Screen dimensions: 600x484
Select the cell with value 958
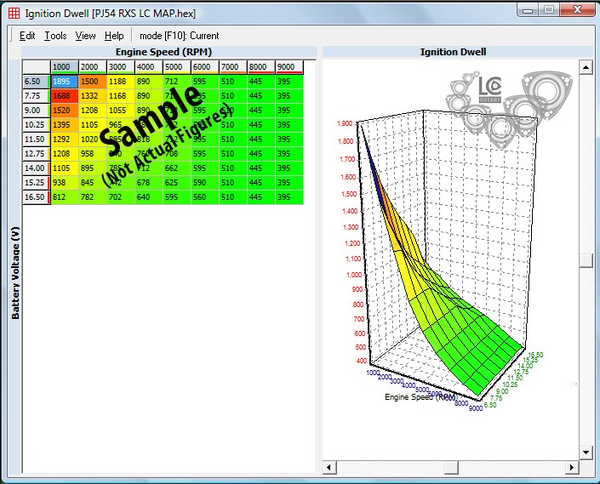(93, 154)
